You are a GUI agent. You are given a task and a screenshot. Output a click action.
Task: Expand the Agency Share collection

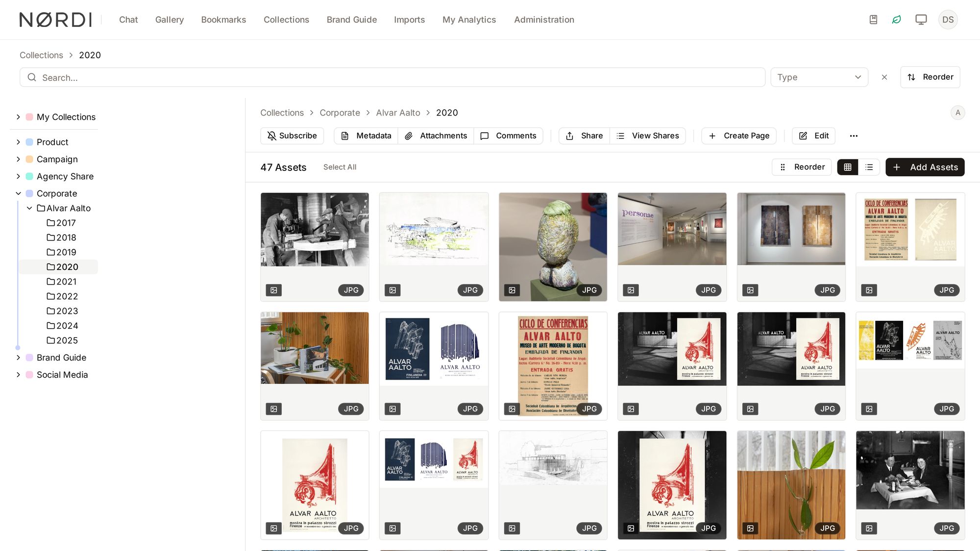pos(18,176)
